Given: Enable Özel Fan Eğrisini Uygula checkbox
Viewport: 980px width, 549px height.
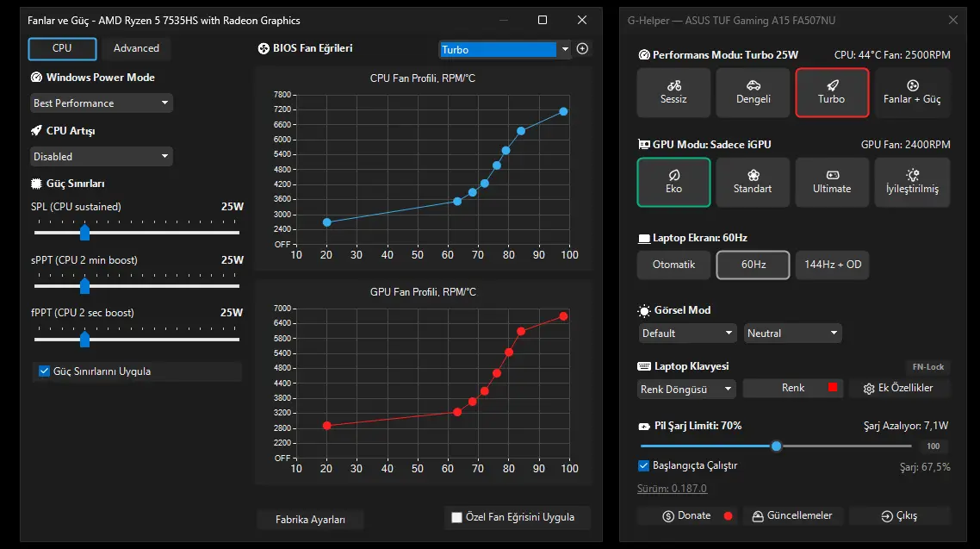Looking at the screenshot, I should pyautogui.click(x=457, y=517).
